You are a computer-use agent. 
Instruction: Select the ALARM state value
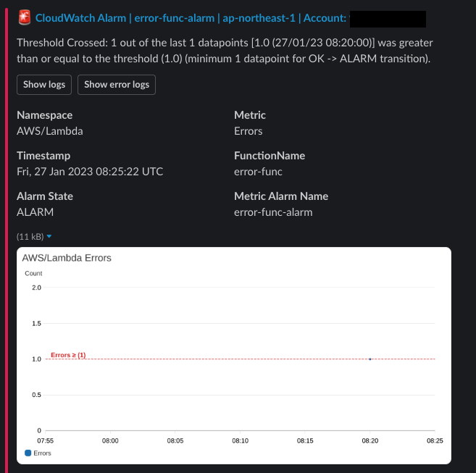click(x=36, y=212)
